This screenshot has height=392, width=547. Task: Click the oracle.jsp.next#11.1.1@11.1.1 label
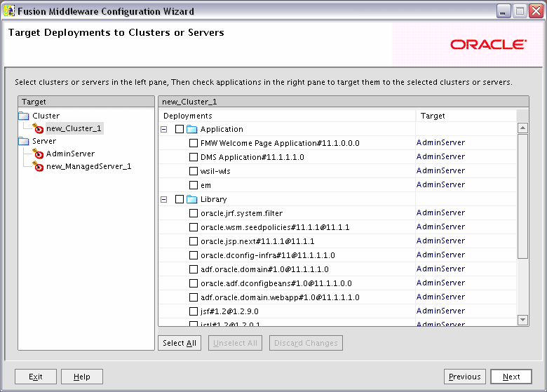[x=257, y=241]
